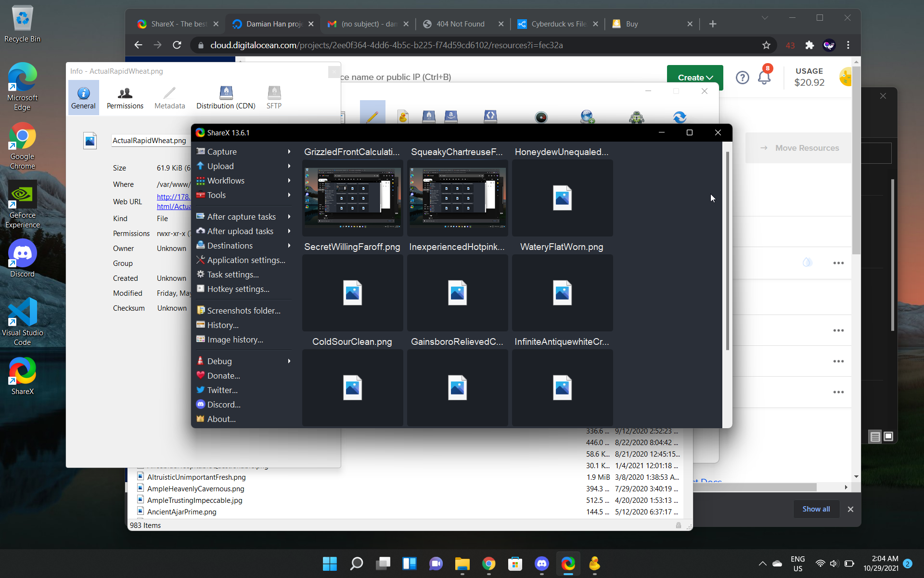Screen dimensions: 924x578
Task: Open Hotkey settings menu entry
Action: [238, 289]
